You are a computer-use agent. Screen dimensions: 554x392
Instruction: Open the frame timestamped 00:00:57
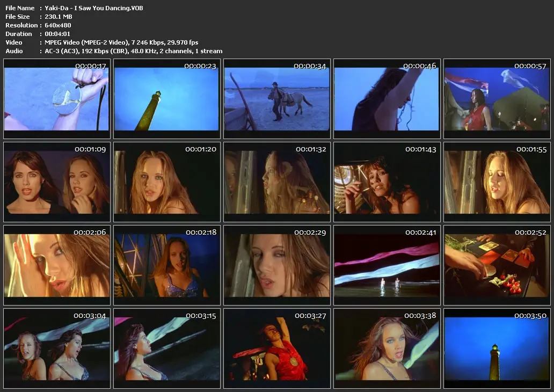497,99
